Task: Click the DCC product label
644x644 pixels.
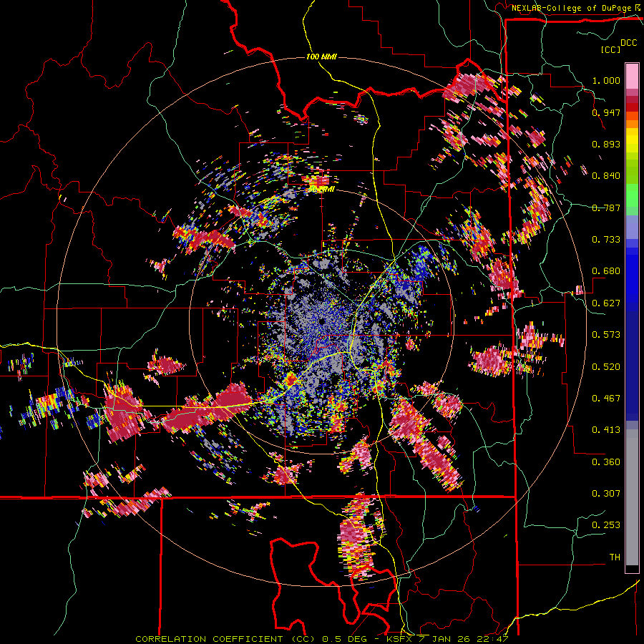Action: 628,43
